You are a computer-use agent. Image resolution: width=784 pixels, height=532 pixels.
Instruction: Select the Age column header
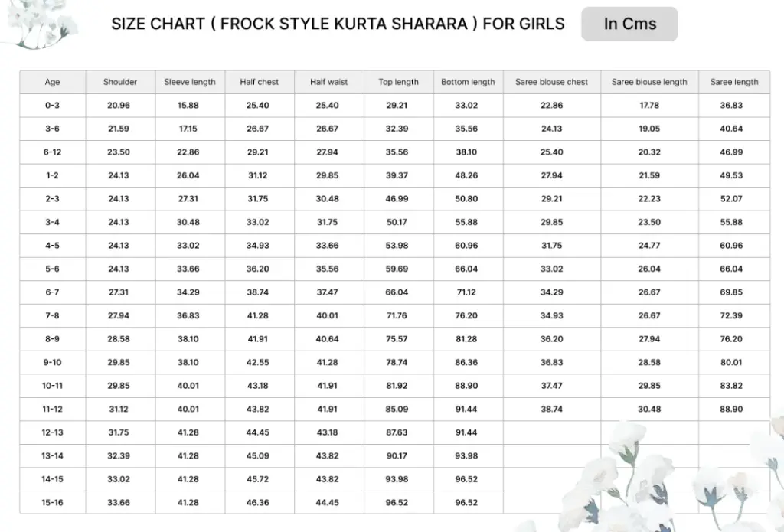click(x=53, y=82)
